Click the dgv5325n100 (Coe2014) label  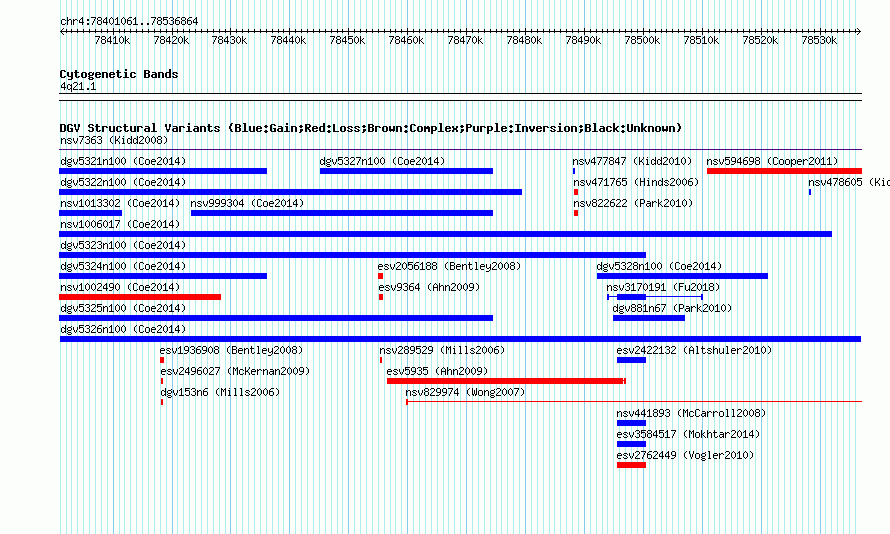point(123,308)
